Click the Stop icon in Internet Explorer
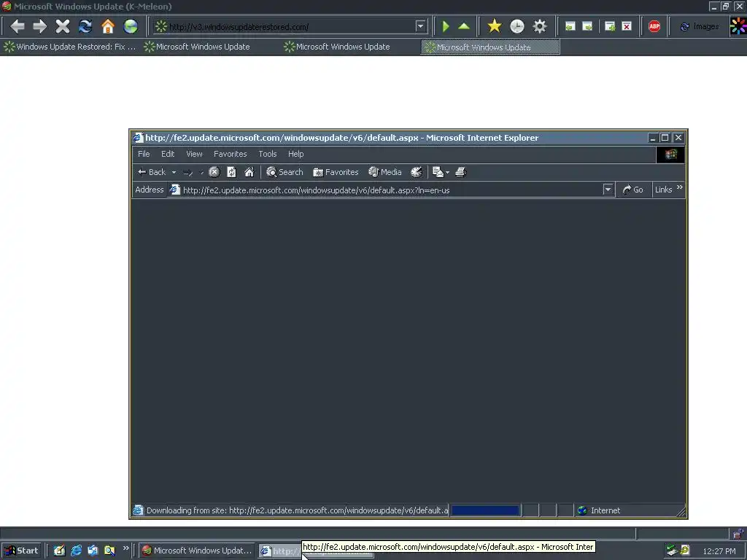The image size is (747, 560). pyautogui.click(x=214, y=172)
